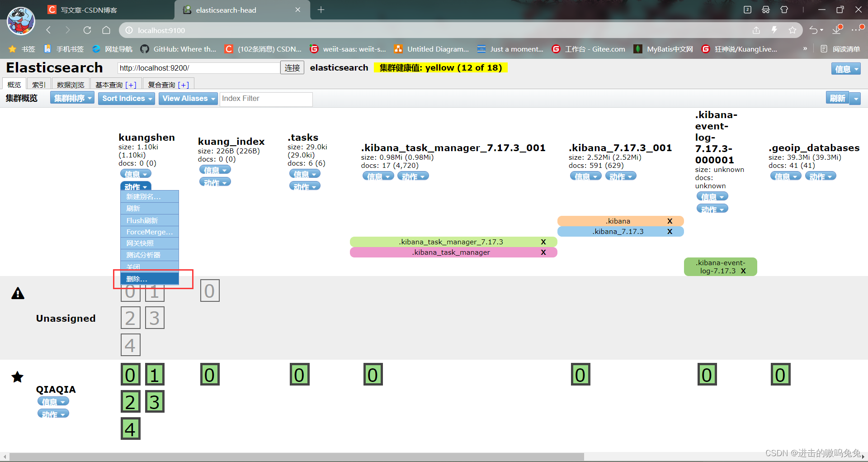
Task: Open QIAQIA node 信息 dropdown
Action: pos(53,401)
